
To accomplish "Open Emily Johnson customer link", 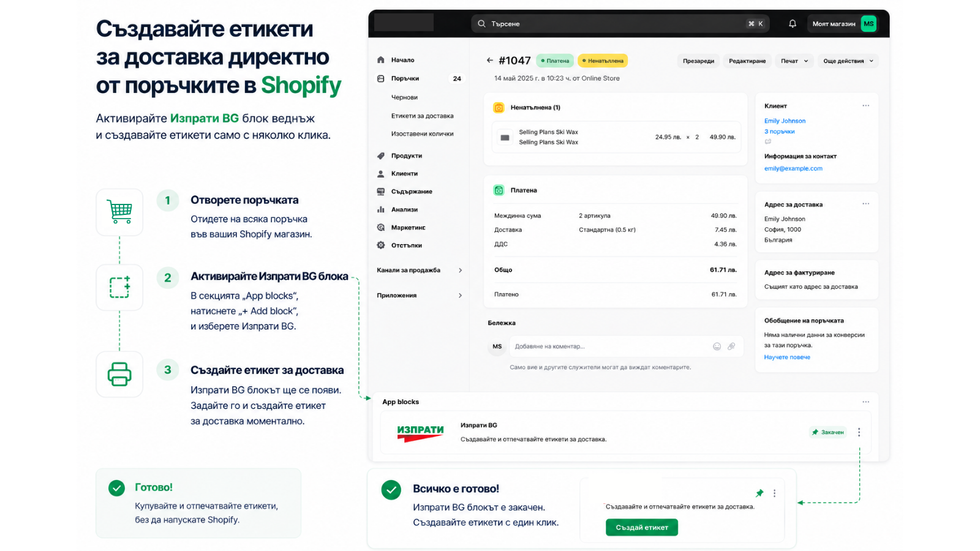I will 785,121.
